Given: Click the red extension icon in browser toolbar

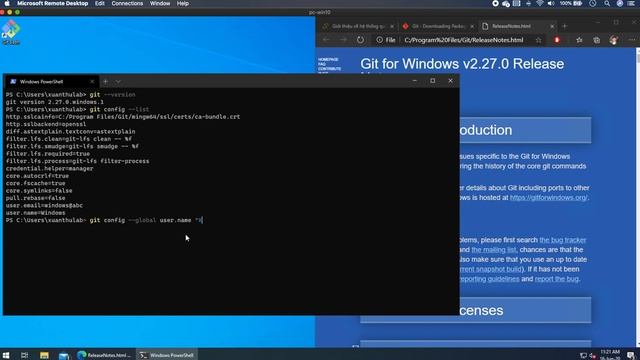Looking at the screenshot, I should (557, 40).
